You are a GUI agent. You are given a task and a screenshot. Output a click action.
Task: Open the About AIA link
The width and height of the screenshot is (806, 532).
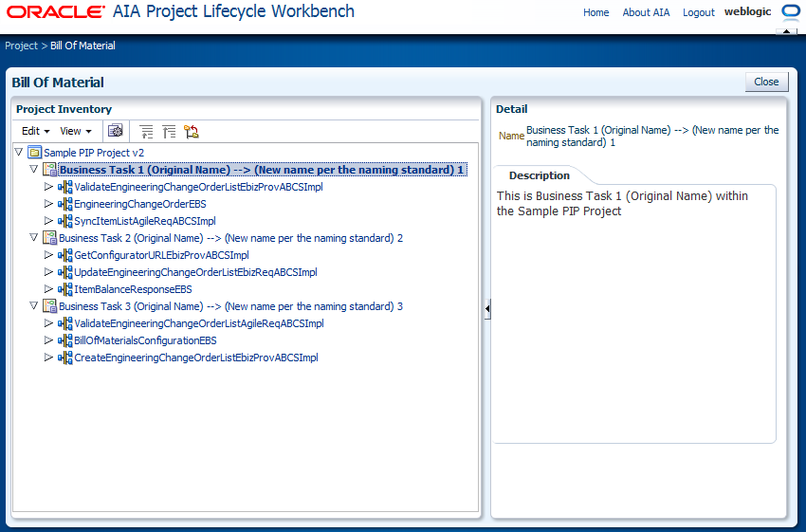coord(646,12)
